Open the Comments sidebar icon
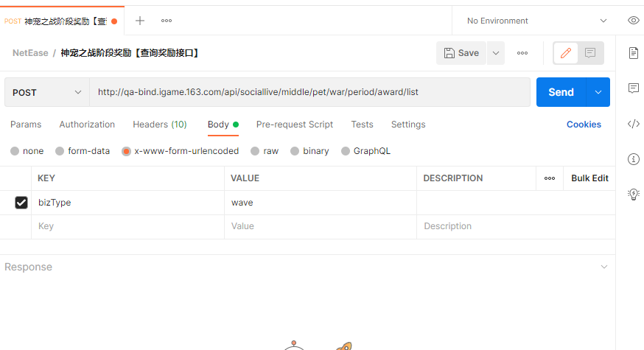The image size is (644, 350). click(x=634, y=88)
